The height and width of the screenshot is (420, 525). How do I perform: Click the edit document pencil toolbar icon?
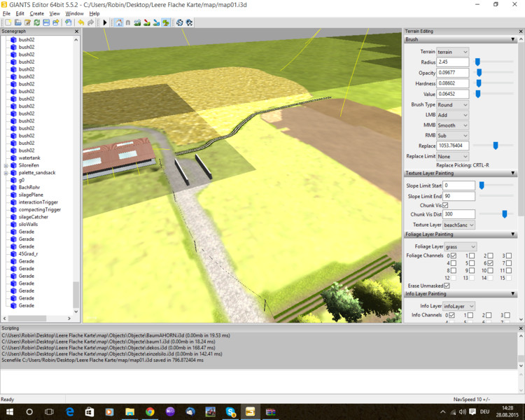point(27,22)
